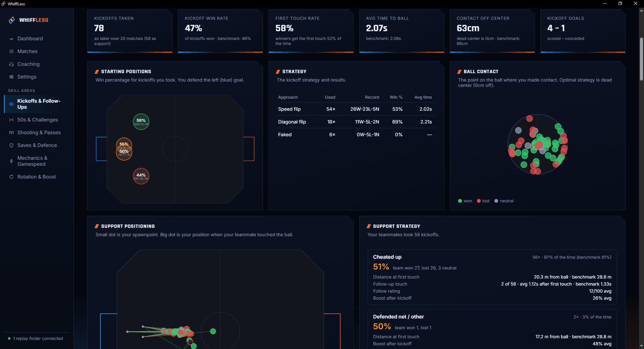Select the Faked strategy row
The height and width of the screenshot is (349, 644).
pos(356,135)
